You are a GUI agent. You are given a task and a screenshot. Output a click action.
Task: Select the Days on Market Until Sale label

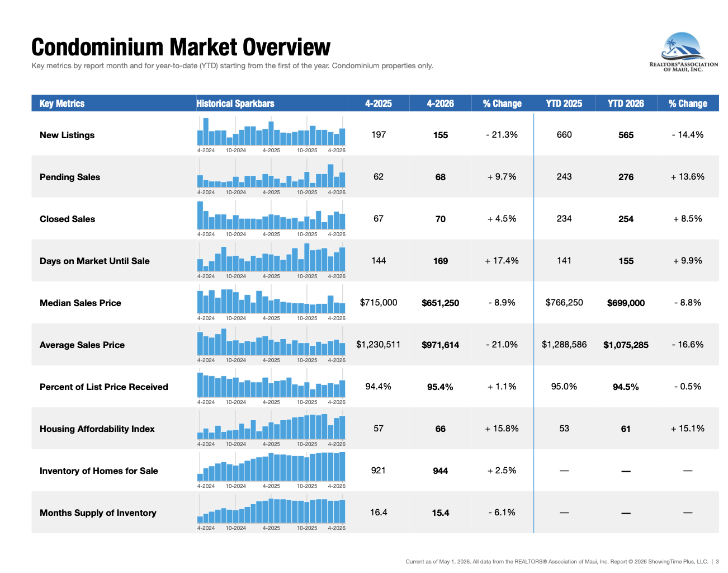[x=94, y=261]
